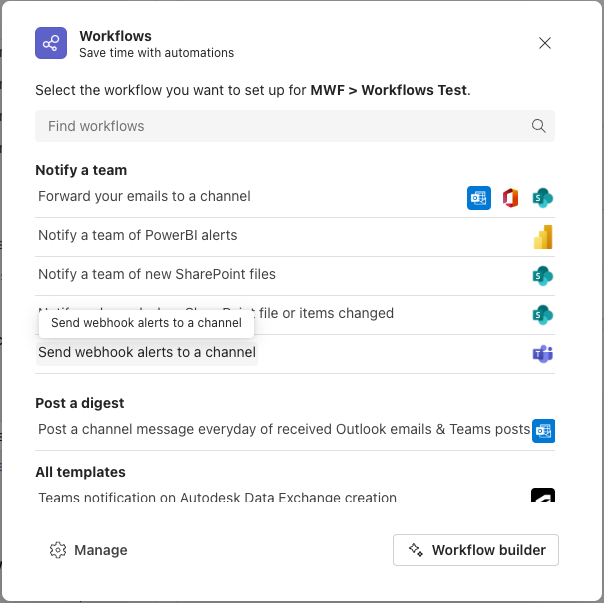Click the Power BI icon
This screenshot has height=603, width=604.
coord(543,237)
